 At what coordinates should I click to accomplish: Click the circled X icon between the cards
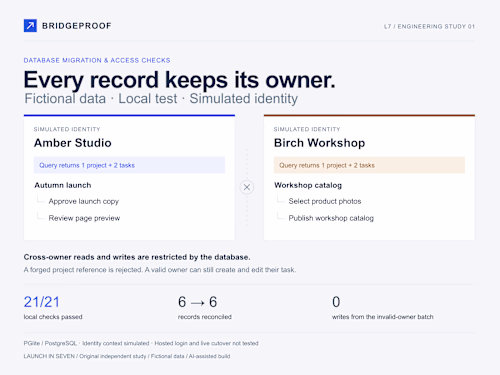coord(247,187)
